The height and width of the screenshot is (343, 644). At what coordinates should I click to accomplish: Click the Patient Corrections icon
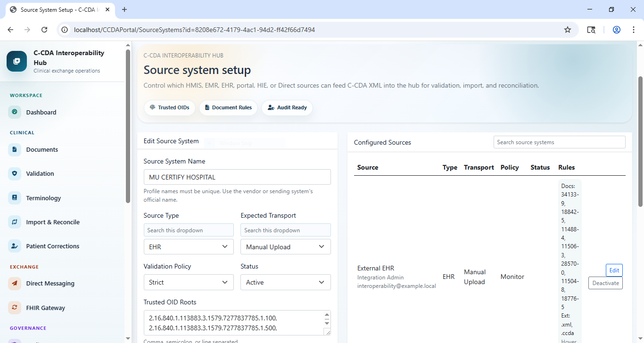15,246
